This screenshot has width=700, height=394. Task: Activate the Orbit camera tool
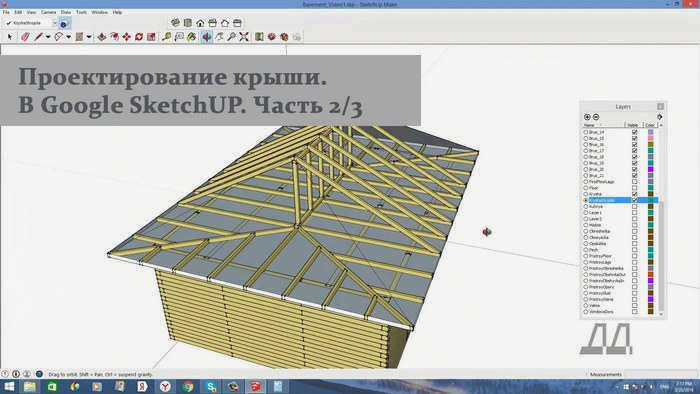pyautogui.click(x=207, y=37)
